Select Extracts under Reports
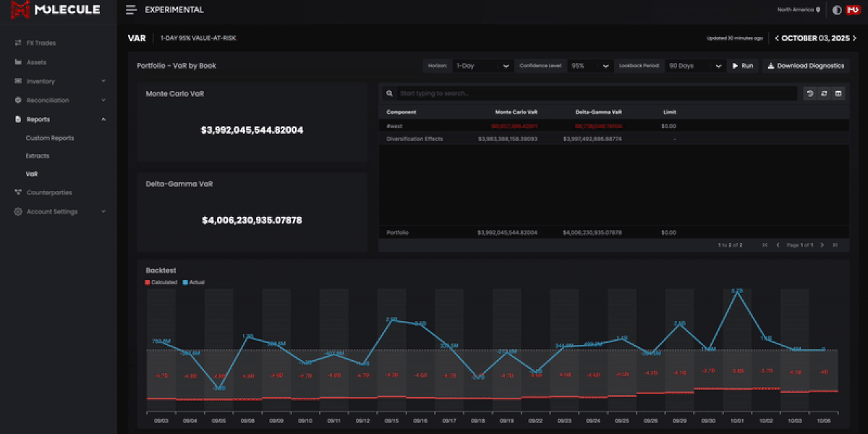The image size is (868, 434). [x=38, y=156]
